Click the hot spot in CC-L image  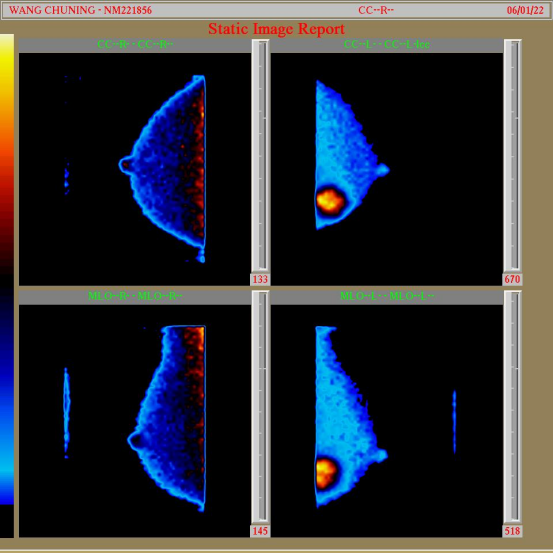click(330, 201)
